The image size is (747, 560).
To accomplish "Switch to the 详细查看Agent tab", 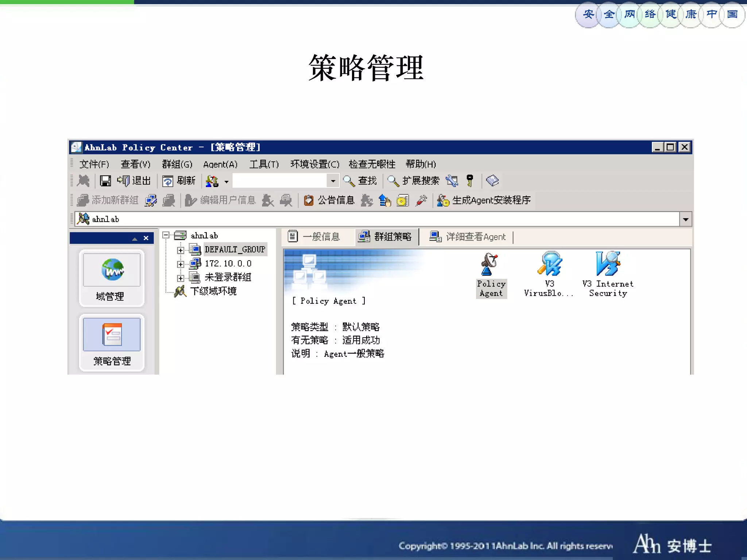I will [468, 237].
